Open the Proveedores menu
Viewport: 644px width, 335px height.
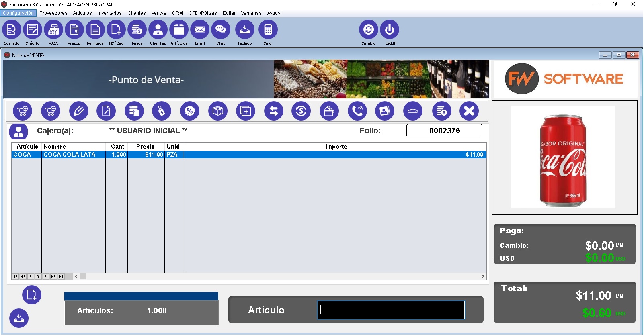click(53, 13)
